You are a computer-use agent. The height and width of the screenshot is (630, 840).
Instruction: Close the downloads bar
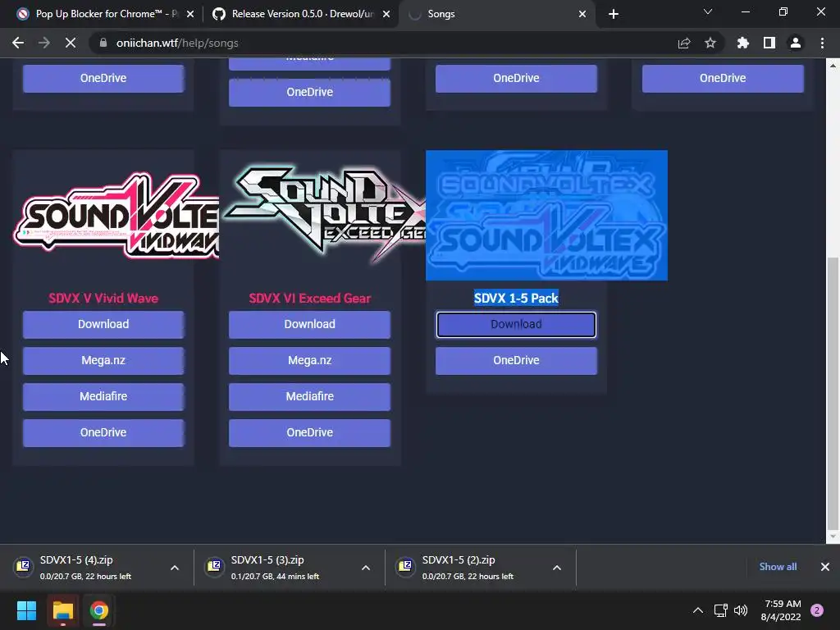point(825,567)
